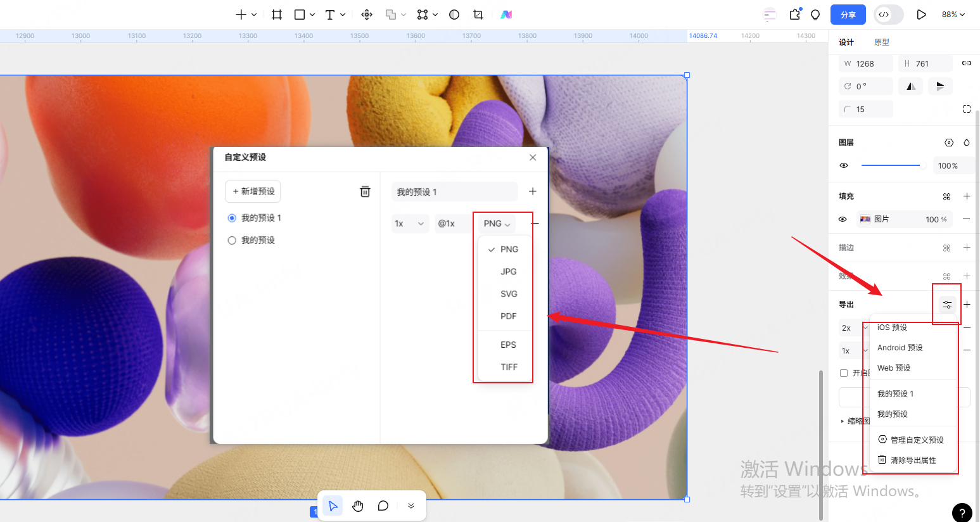Select the Rectangle shape tool
This screenshot has height=522, width=980.
tap(300, 15)
